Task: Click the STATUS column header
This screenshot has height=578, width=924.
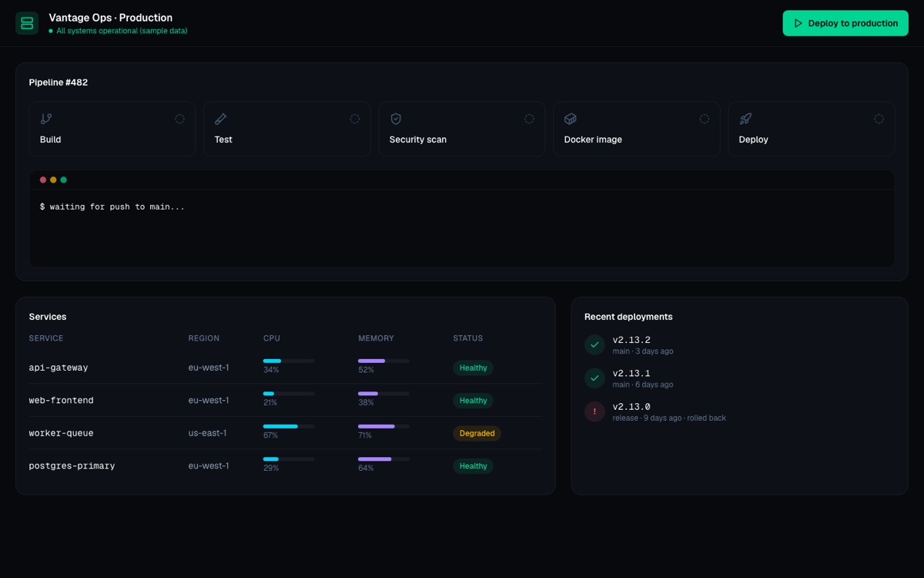Action: point(468,338)
